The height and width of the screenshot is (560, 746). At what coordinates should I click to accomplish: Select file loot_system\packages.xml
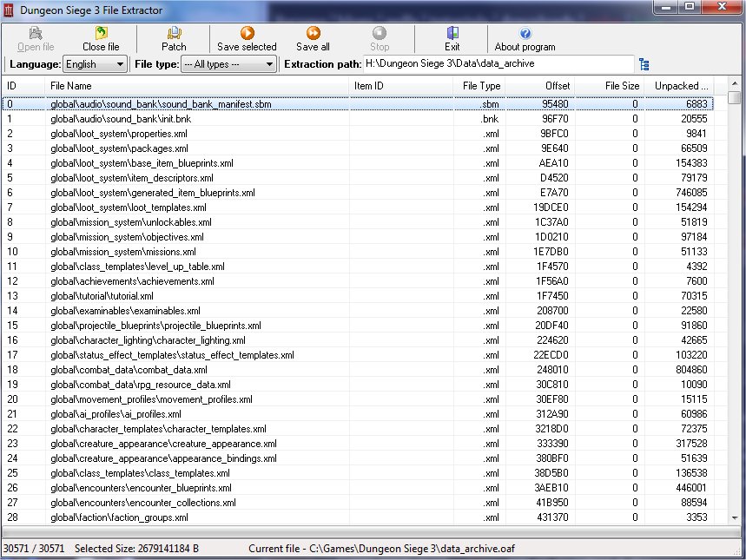358,148
